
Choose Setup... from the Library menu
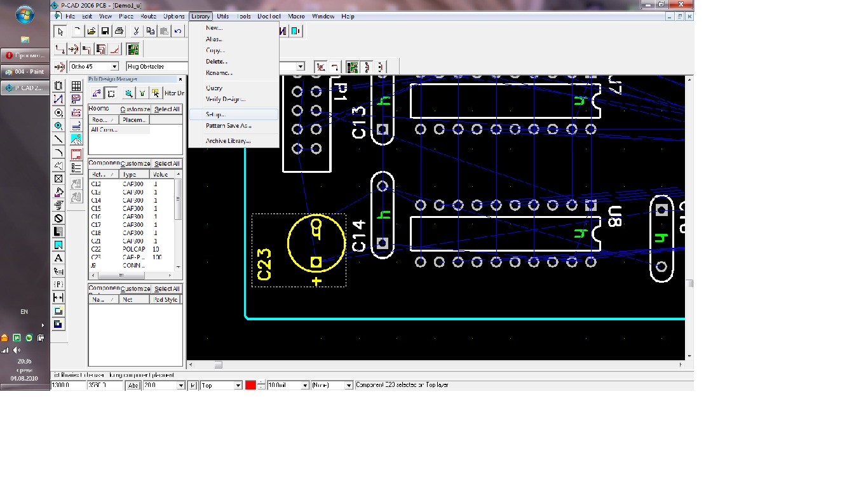[x=215, y=114]
